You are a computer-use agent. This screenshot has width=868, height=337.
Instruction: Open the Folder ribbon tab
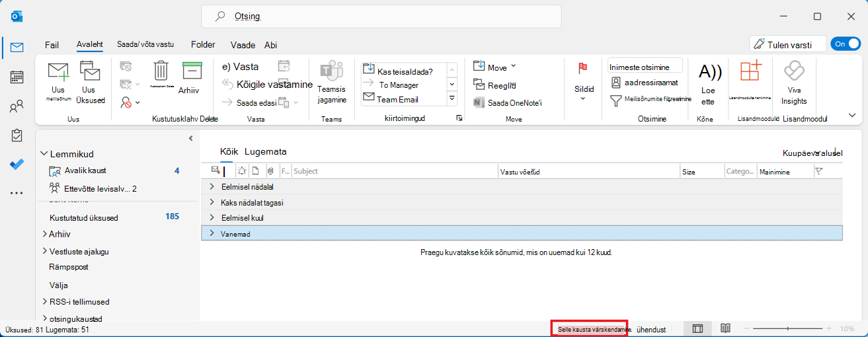(x=203, y=45)
